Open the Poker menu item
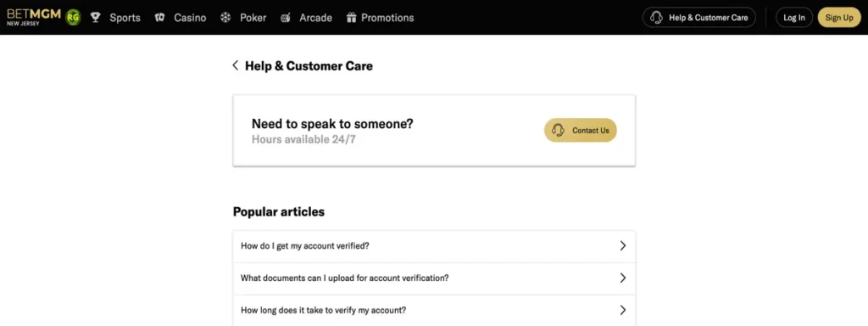The image size is (868, 326). tap(253, 18)
